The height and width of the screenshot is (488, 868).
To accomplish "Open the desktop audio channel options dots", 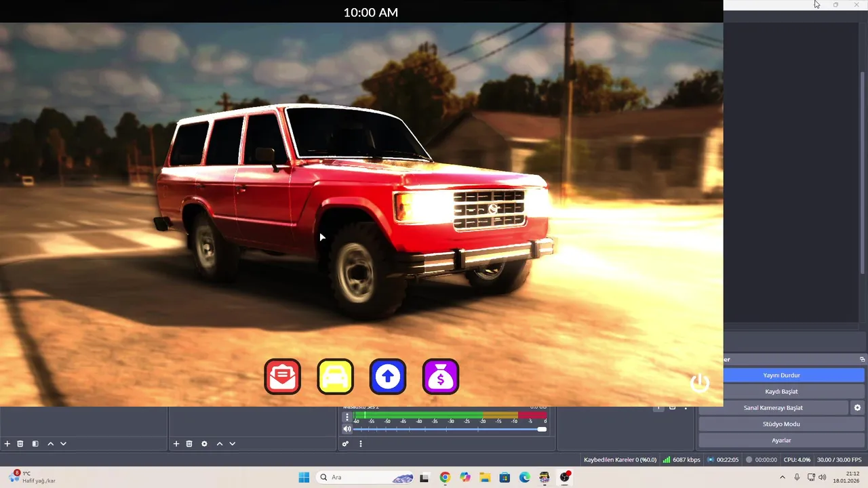I will tap(347, 418).
